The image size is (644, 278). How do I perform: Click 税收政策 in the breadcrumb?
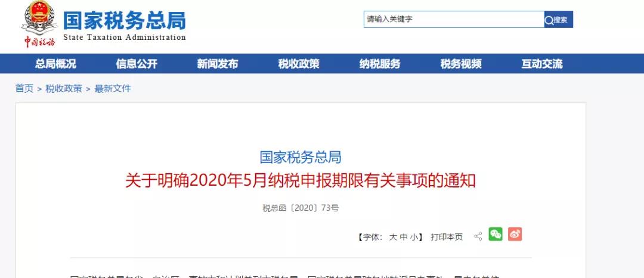pyautogui.click(x=64, y=89)
